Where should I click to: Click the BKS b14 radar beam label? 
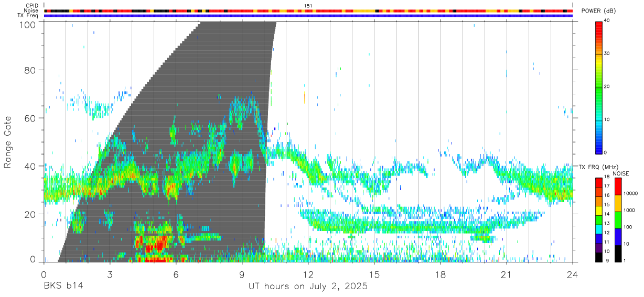(x=63, y=287)
